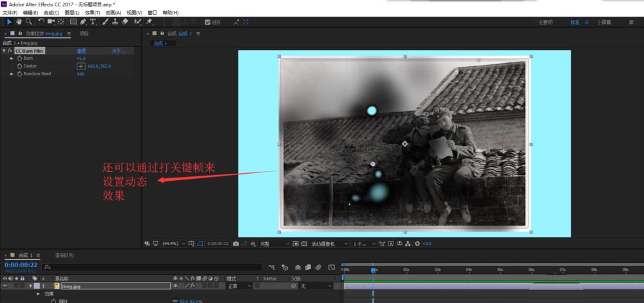The image size is (644, 303).
Task: Switch to the 项目 panel tab
Action: coord(84,33)
